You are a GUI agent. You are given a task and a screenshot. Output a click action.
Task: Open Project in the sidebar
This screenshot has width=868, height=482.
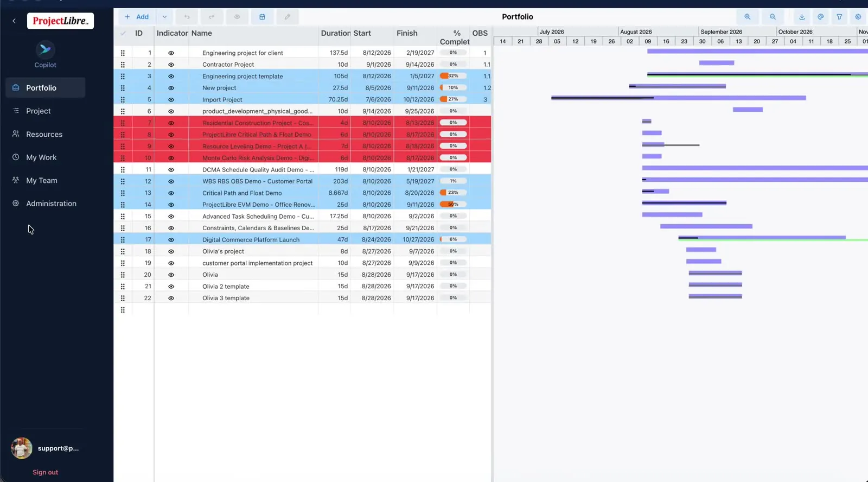tap(45, 111)
